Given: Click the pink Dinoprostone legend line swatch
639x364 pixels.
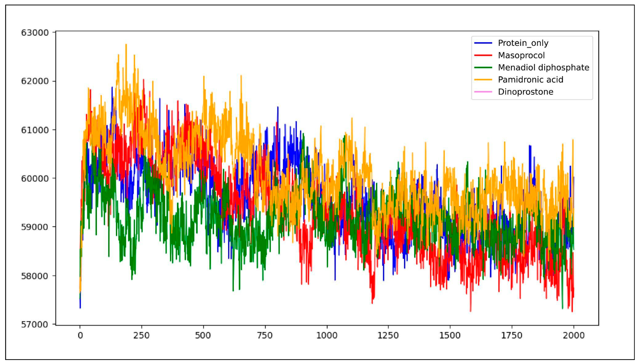Looking at the screenshot, I should coord(483,92).
